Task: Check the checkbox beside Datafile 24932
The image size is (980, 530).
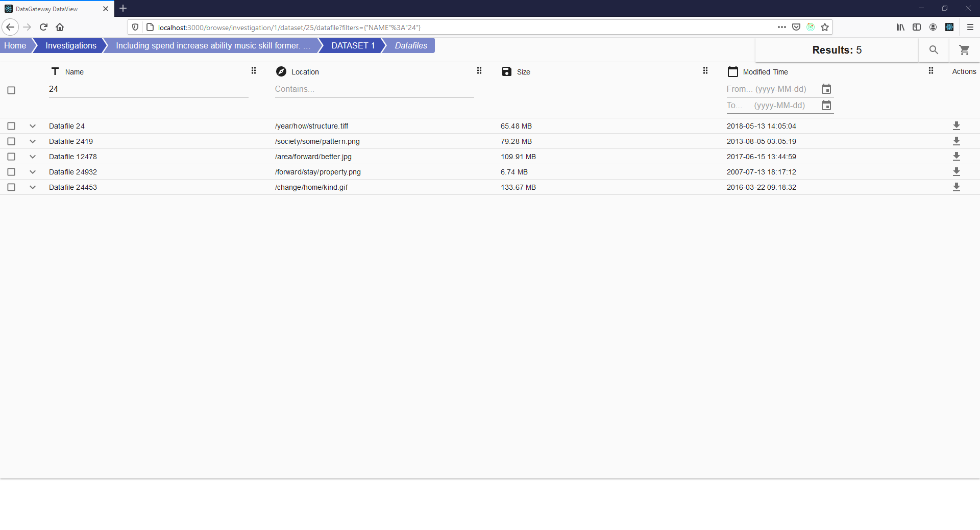Action: (11, 172)
